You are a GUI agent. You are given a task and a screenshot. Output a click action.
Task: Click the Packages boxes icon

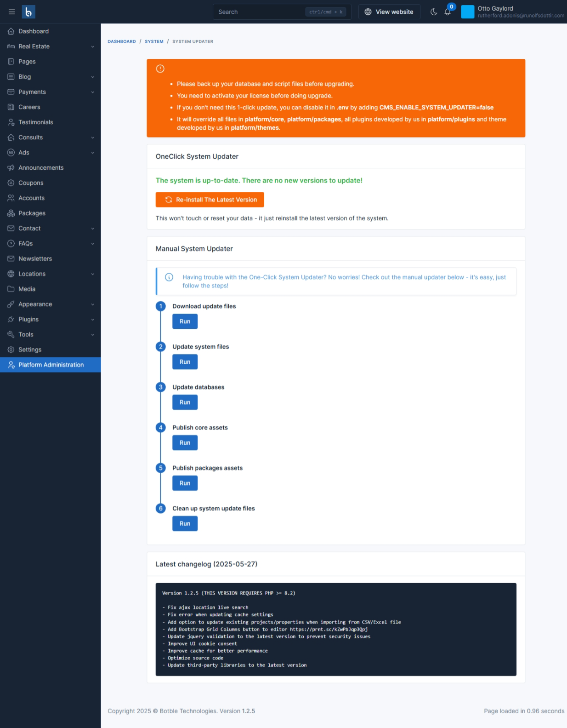pos(11,213)
